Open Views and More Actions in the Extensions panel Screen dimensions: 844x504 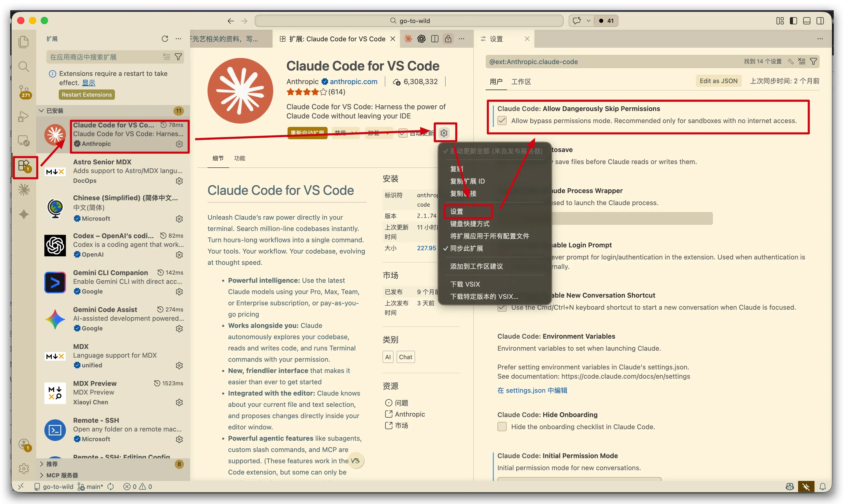(178, 39)
